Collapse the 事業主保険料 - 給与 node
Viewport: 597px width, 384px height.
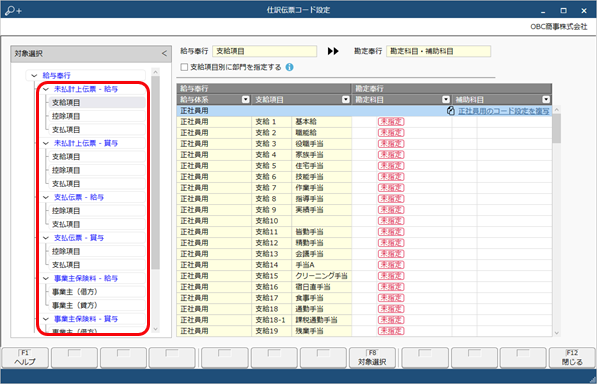[x=46, y=278]
